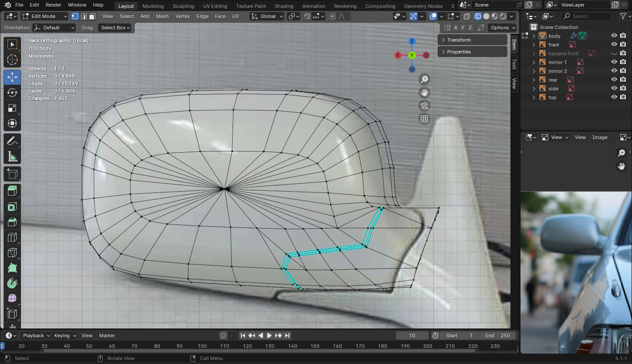Switch to the UV Editing workspace tab

(x=215, y=6)
